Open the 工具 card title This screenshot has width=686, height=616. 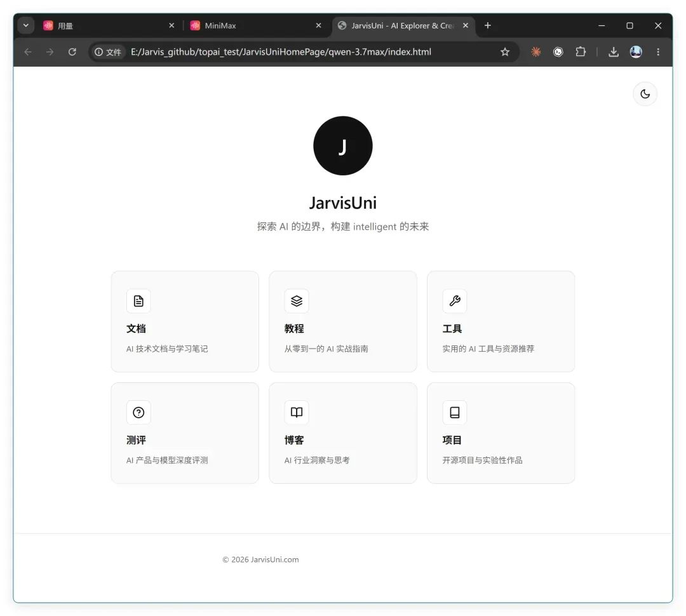(452, 328)
